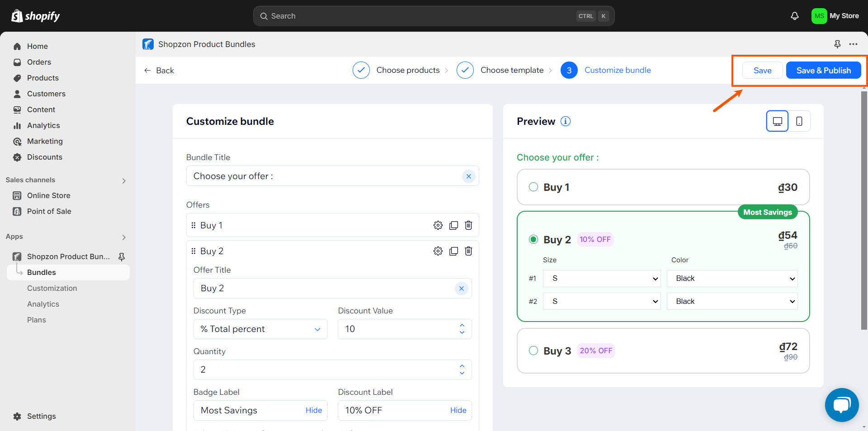Click the Analytics bar chart icon
The height and width of the screenshot is (431, 868).
tap(17, 125)
